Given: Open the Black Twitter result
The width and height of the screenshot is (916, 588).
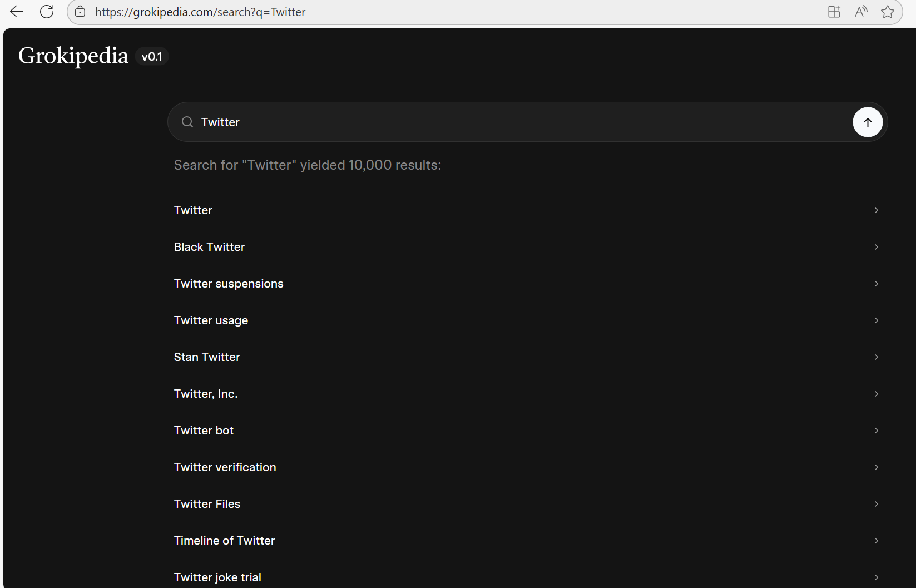Looking at the screenshot, I should tap(209, 247).
